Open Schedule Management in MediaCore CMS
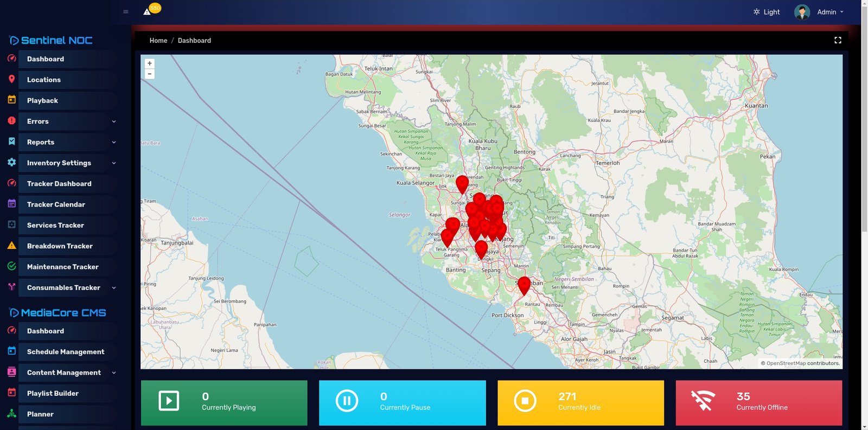This screenshot has width=868, height=430. click(66, 352)
